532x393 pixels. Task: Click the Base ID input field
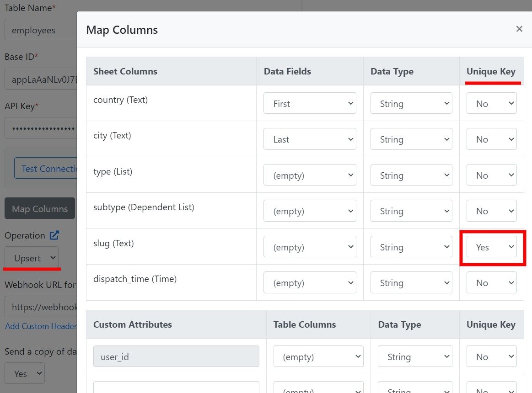tap(41, 80)
